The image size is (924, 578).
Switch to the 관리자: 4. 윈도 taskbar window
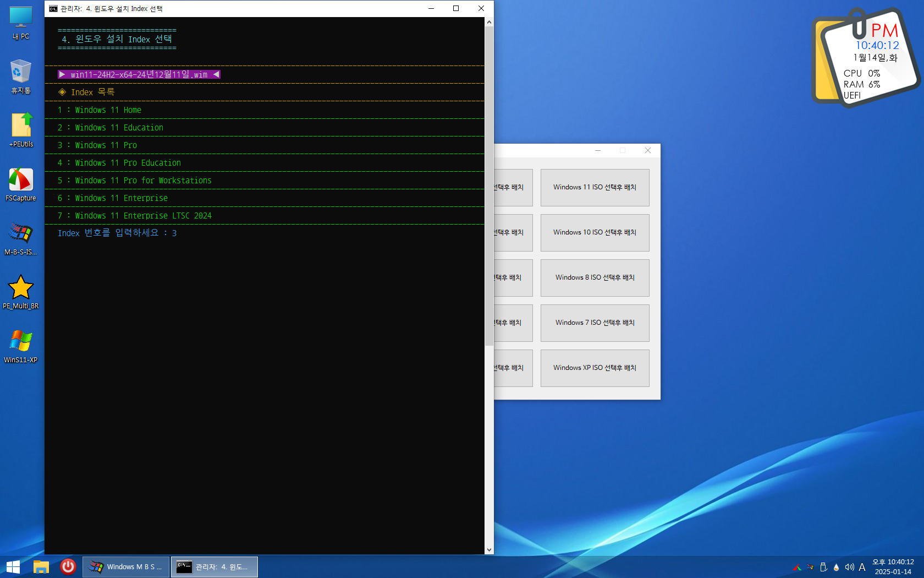[x=215, y=566]
